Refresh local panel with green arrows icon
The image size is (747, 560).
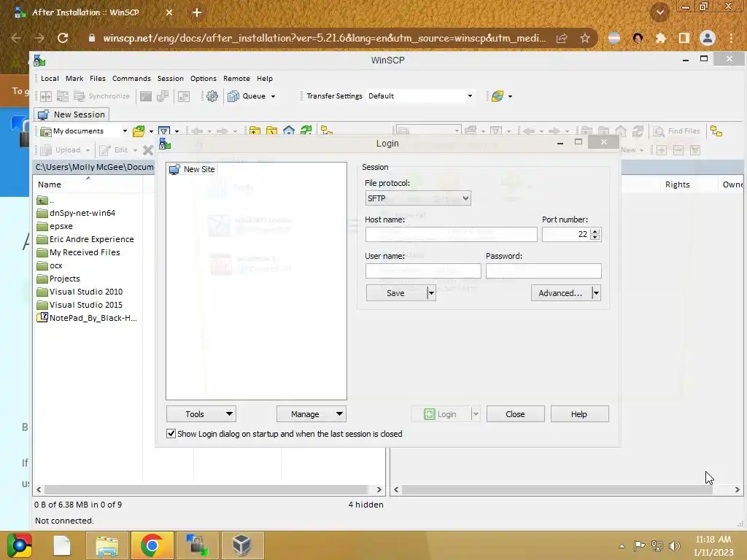coord(306,131)
